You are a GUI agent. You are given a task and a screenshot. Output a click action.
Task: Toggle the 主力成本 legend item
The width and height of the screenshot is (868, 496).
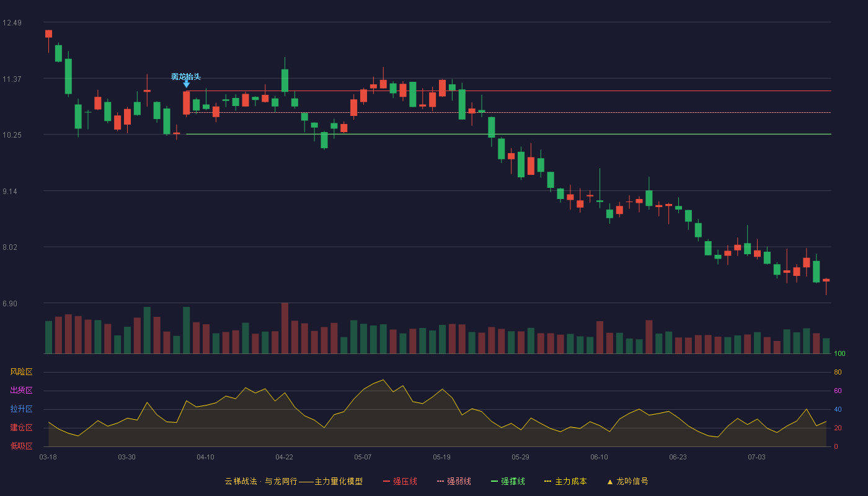tap(565, 481)
